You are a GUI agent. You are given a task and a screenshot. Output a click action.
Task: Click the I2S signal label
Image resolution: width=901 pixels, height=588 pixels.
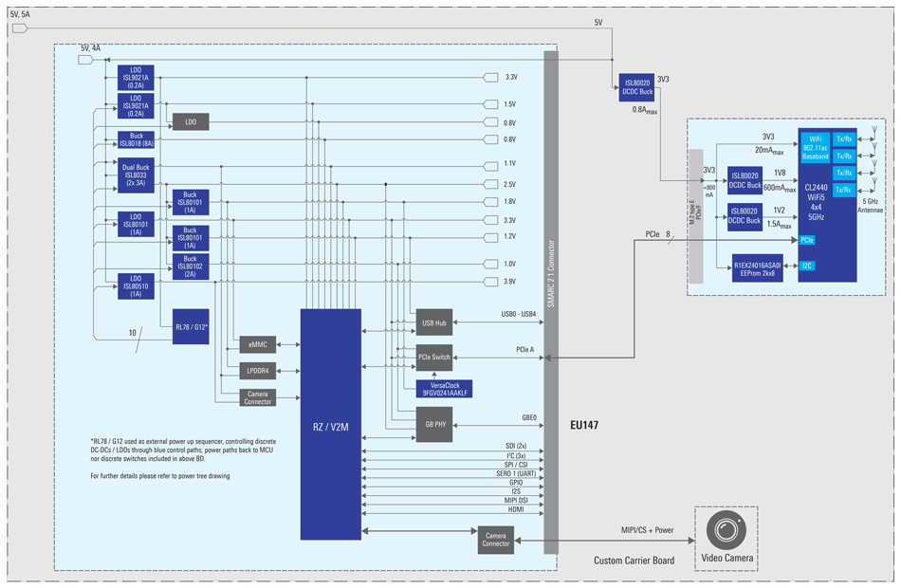516,491
